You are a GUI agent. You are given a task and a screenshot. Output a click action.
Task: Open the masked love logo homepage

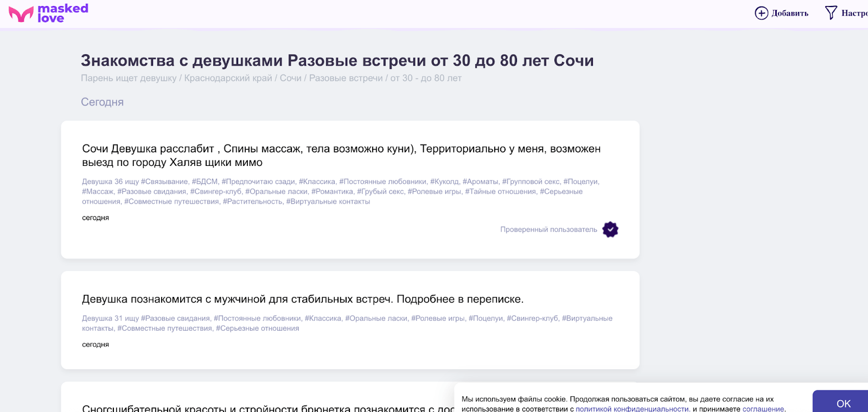tap(49, 14)
